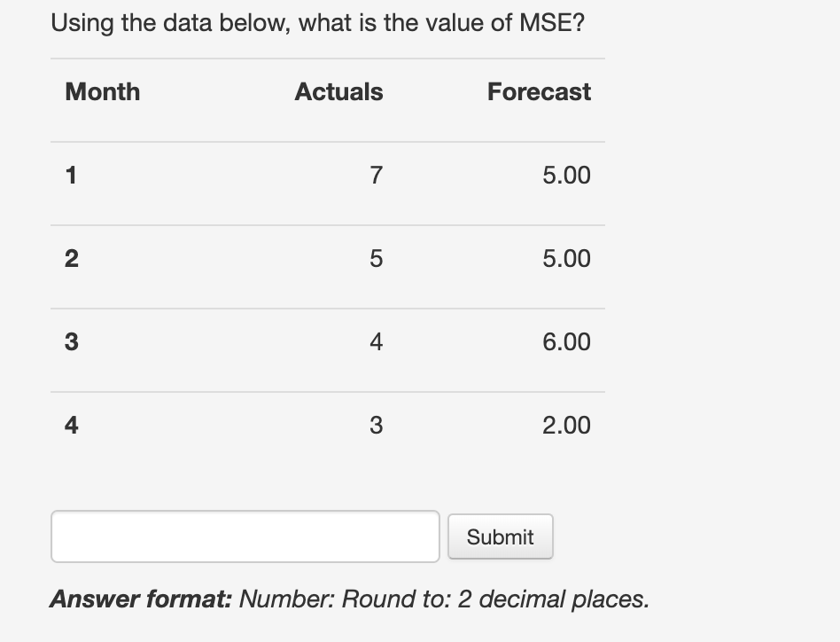Click the question text about MSE

[x=316, y=22]
